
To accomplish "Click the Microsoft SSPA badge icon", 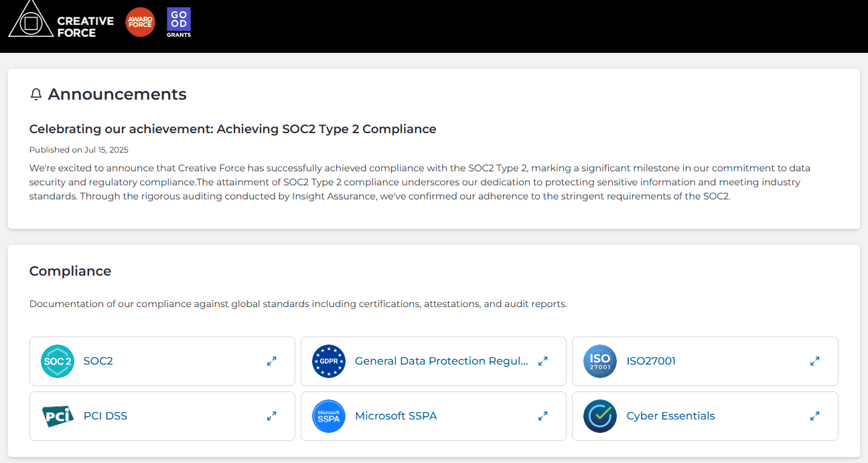I will tap(329, 416).
